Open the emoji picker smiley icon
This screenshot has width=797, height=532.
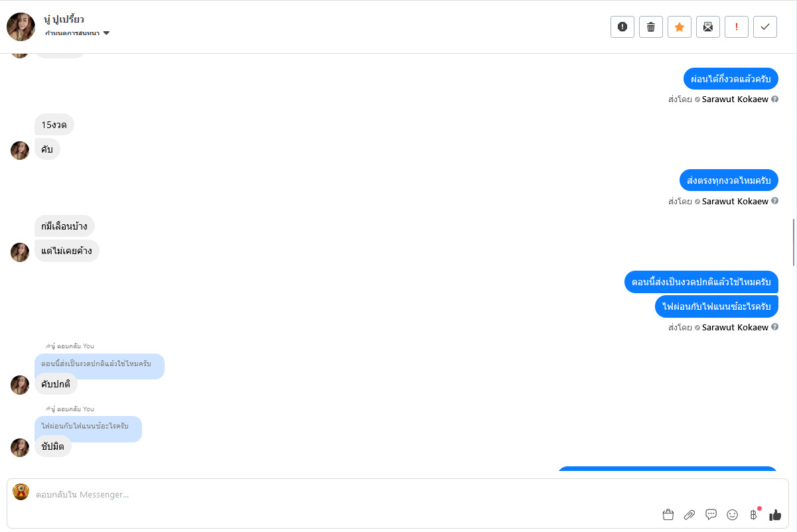(x=733, y=515)
